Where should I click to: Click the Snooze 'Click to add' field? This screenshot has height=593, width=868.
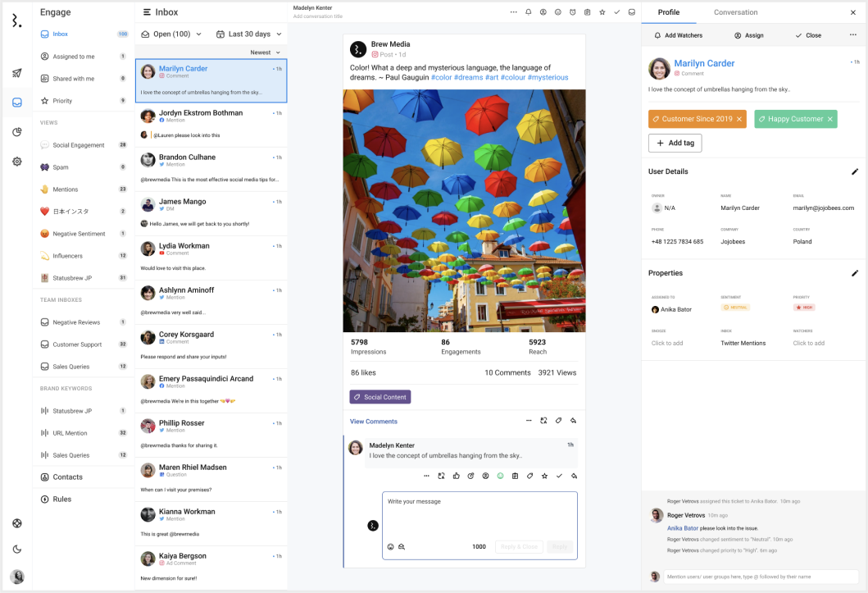pyautogui.click(x=667, y=344)
